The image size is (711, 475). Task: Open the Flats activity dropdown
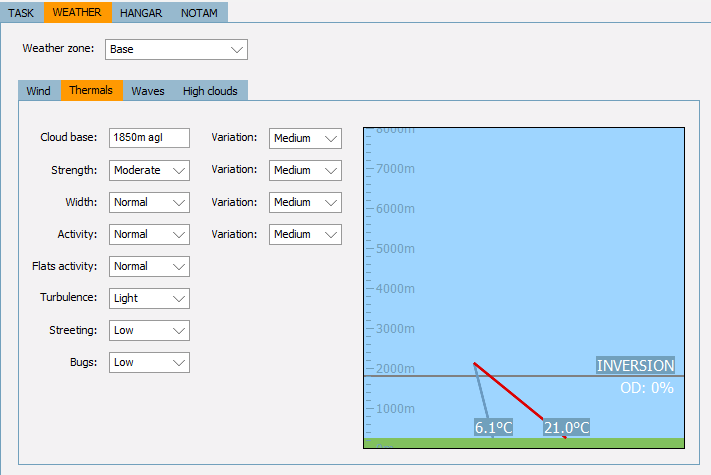tap(149, 266)
